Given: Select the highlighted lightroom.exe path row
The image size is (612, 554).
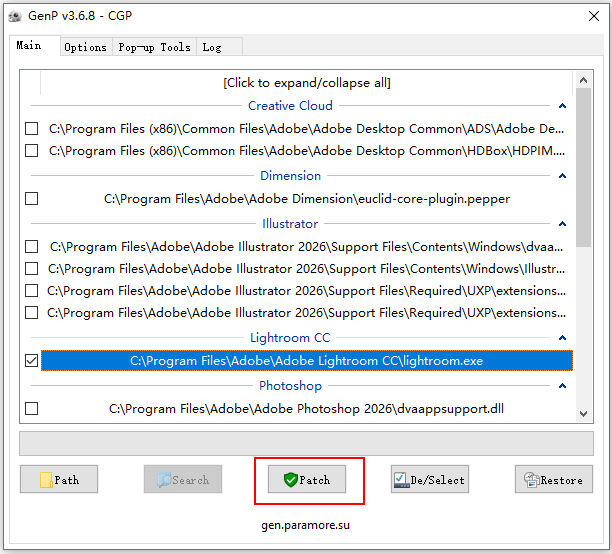Looking at the screenshot, I should 307,361.
